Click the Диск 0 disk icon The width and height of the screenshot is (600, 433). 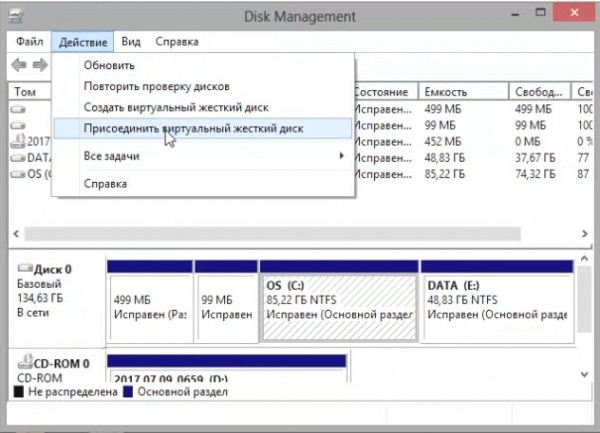click(x=25, y=268)
